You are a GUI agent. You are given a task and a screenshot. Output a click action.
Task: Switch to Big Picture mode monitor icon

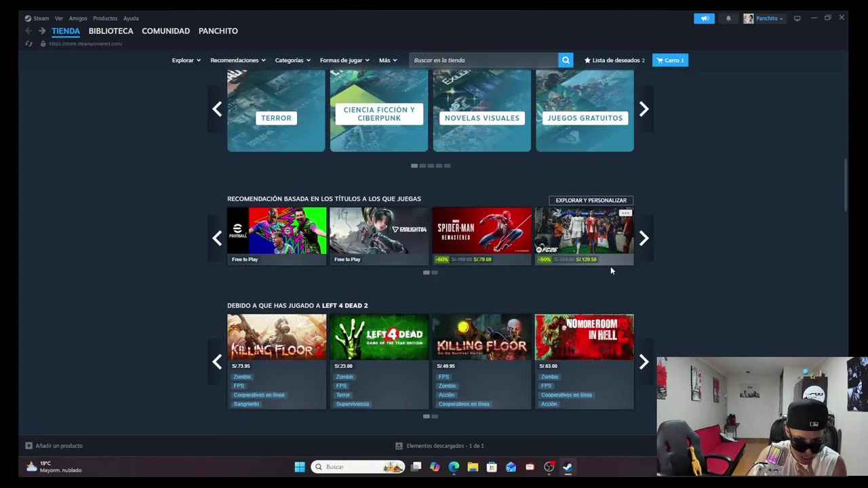coord(797,18)
